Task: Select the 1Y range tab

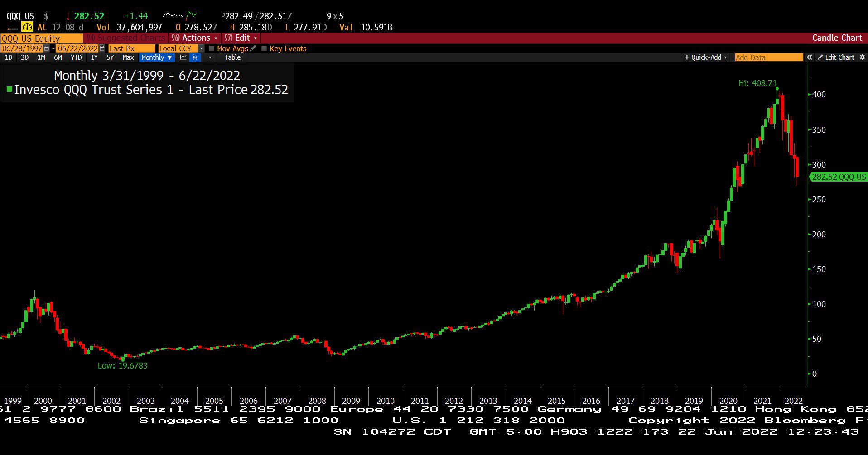Action: coord(94,57)
